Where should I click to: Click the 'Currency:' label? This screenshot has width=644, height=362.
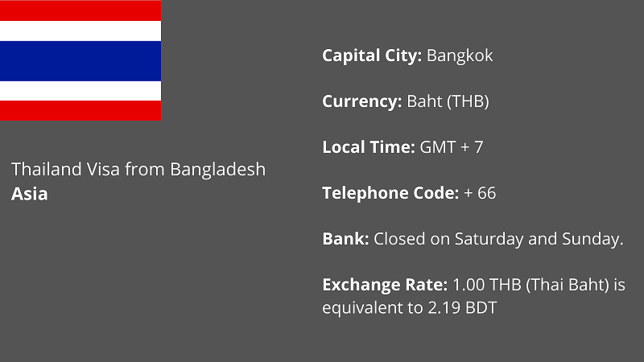[361, 101]
